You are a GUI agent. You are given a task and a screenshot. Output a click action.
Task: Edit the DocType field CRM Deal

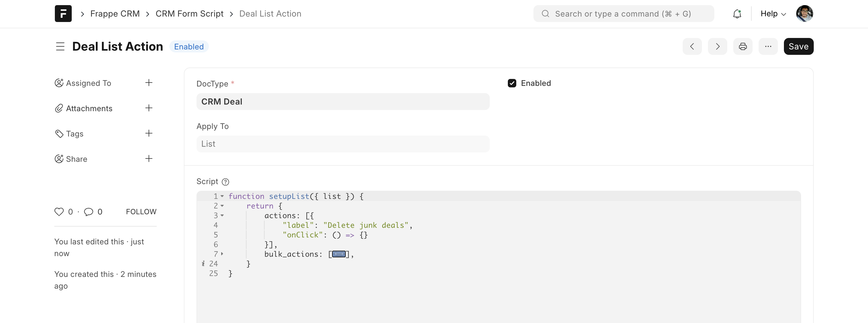(343, 101)
